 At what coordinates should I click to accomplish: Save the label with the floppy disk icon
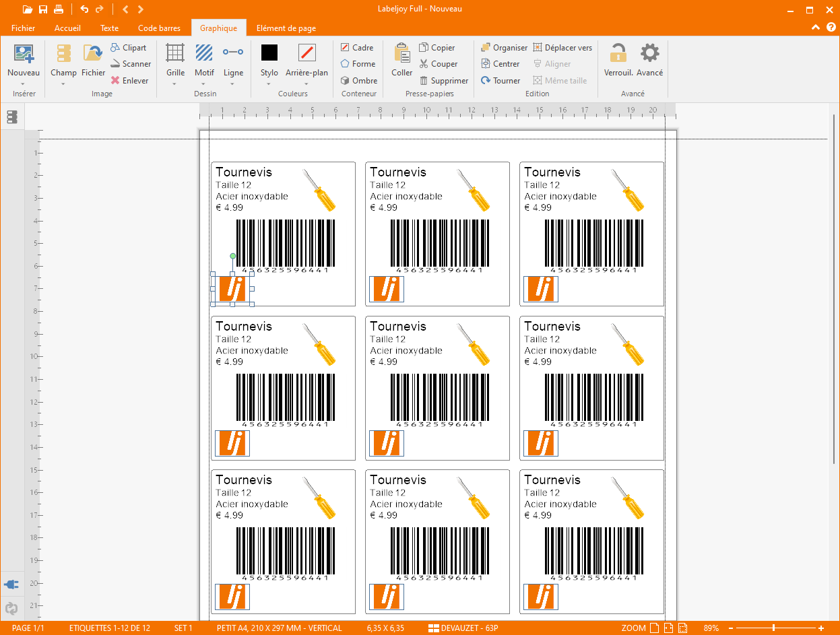(x=43, y=9)
